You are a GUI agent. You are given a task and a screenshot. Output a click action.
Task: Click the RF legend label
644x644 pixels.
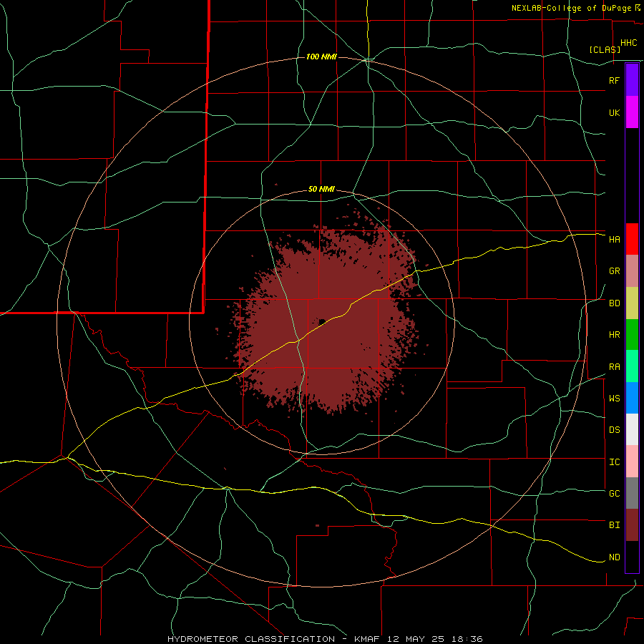[614, 80]
